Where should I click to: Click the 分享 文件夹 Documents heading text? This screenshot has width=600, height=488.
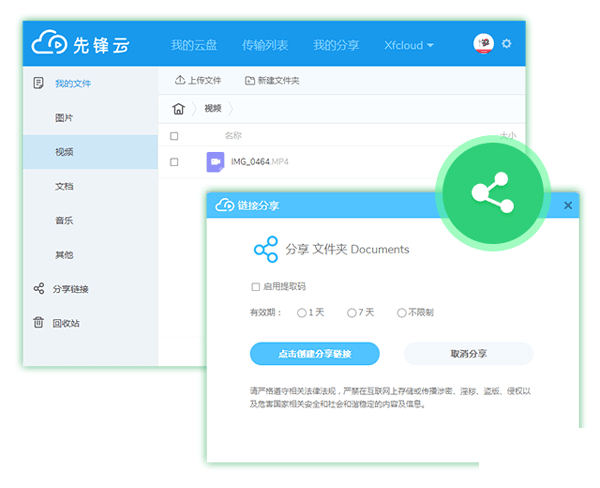pos(347,250)
